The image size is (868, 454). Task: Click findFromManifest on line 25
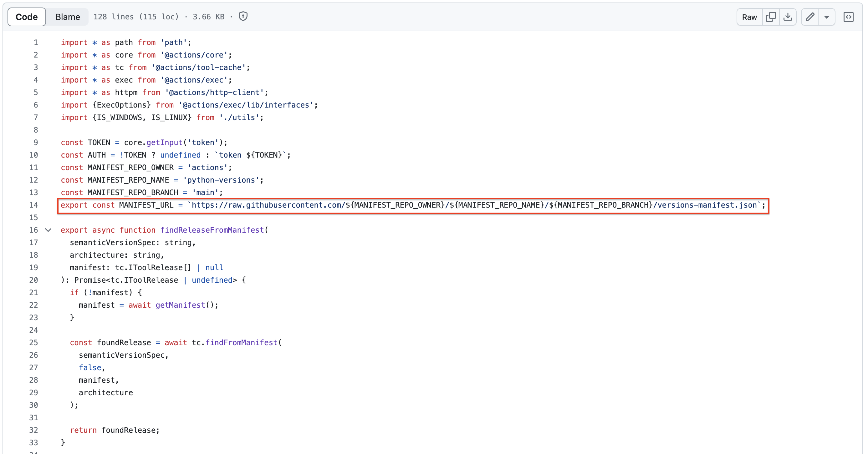tap(241, 342)
